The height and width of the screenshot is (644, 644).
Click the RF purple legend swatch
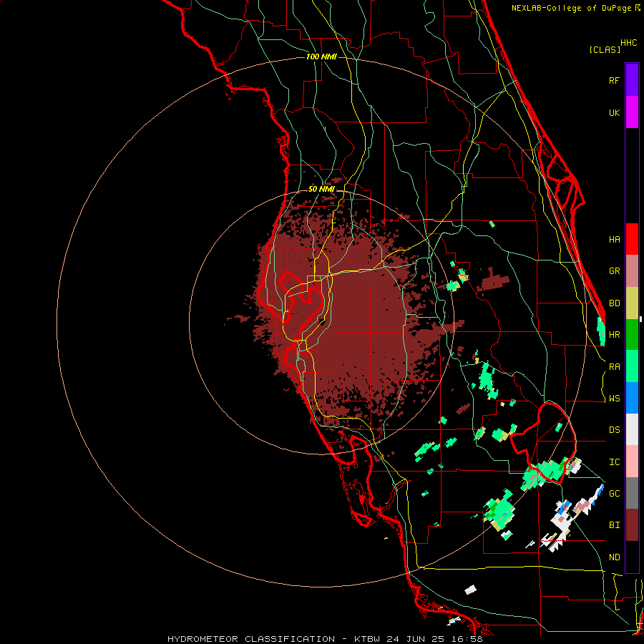(632, 80)
